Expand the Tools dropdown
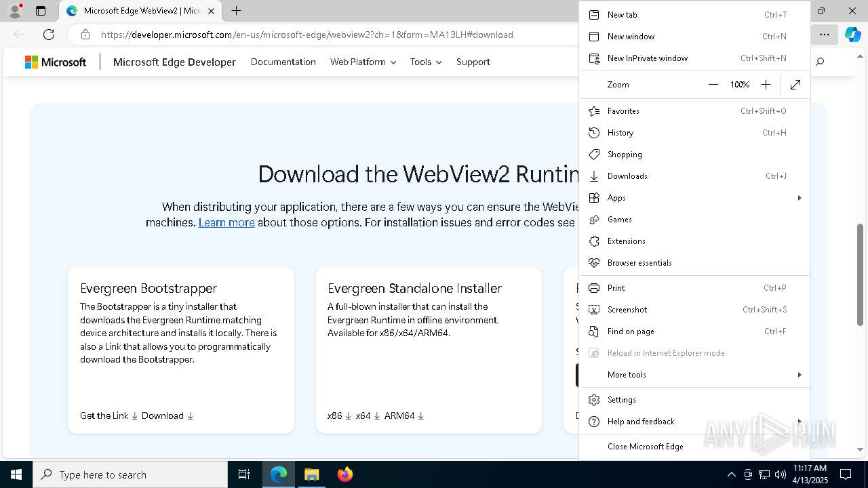The image size is (868, 488). click(426, 62)
